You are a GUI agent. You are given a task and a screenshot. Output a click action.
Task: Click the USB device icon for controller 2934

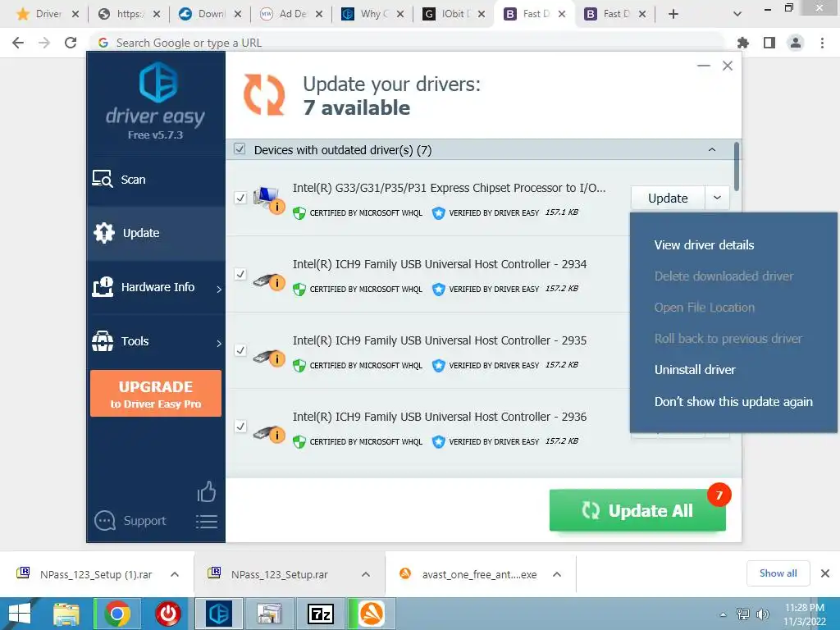[268, 281]
